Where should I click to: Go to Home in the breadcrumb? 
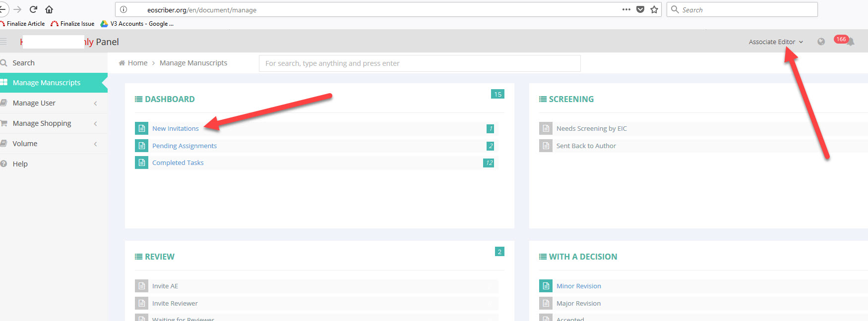coord(137,63)
